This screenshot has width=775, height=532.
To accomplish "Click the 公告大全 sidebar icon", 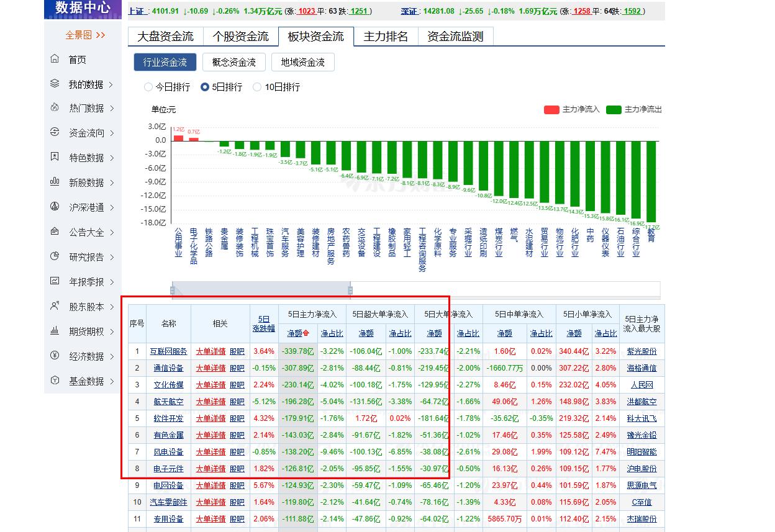I will pyautogui.click(x=55, y=232).
